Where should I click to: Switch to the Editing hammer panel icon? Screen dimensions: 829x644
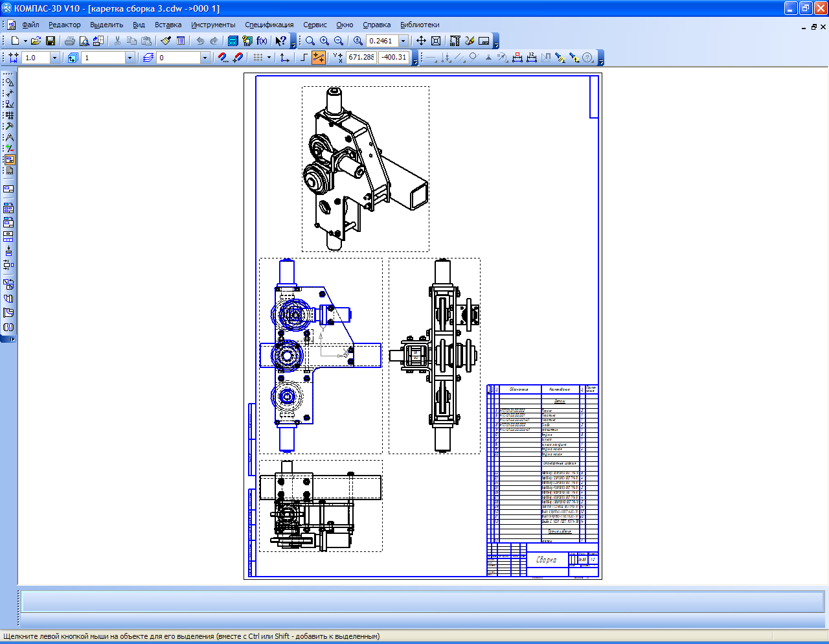pyautogui.click(x=9, y=126)
